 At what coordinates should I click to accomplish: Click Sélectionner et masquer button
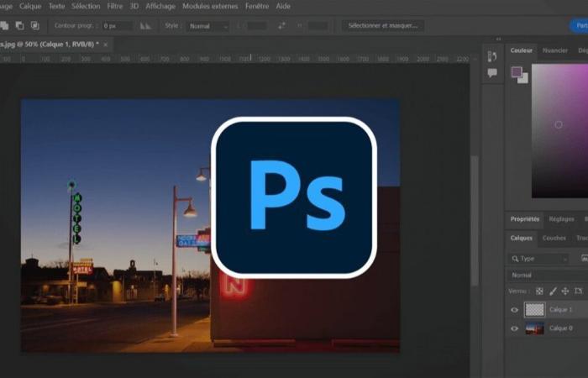383,25
